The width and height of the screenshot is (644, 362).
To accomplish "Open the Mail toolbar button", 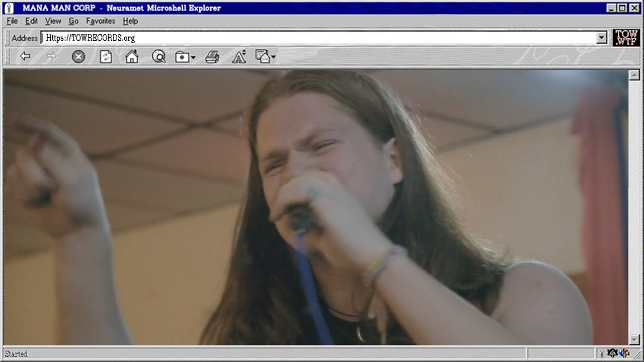I will (x=263, y=56).
